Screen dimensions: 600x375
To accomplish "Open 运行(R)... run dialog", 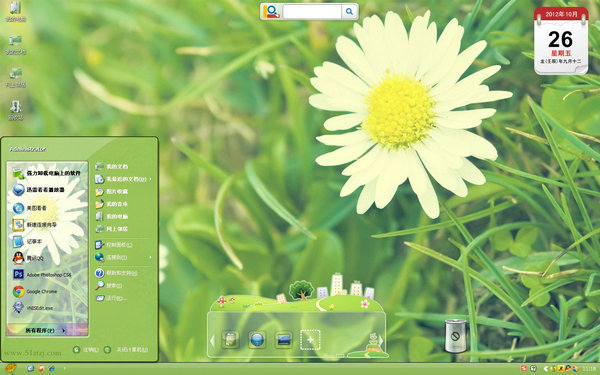I will pyautogui.click(x=111, y=298).
